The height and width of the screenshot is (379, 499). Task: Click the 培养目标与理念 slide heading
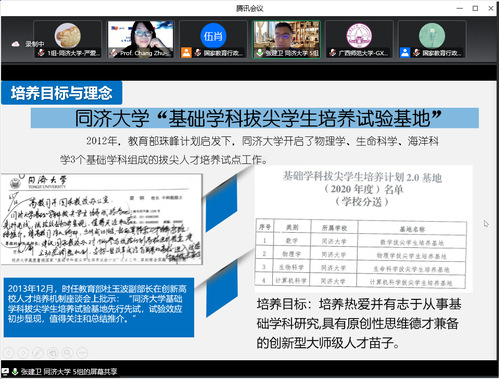click(x=62, y=93)
